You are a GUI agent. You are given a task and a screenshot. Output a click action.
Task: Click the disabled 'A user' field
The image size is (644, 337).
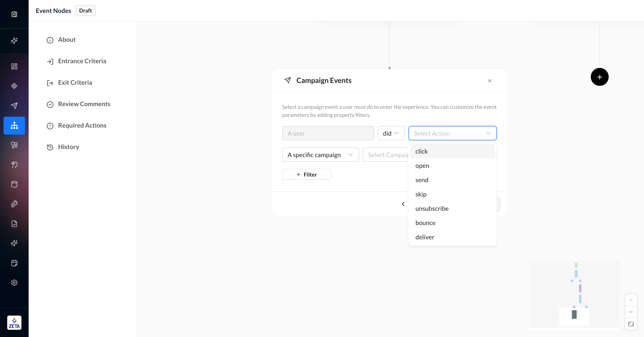328,133
